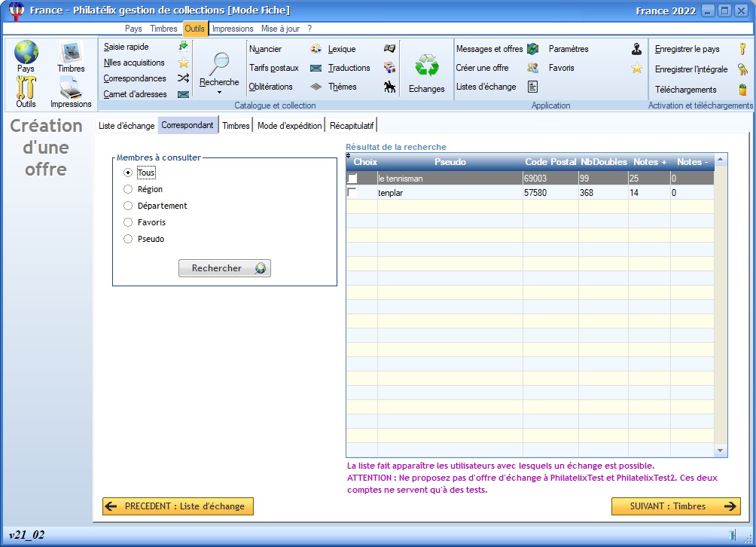
Task: Select the Tous radio button
Action: point(128,173)
